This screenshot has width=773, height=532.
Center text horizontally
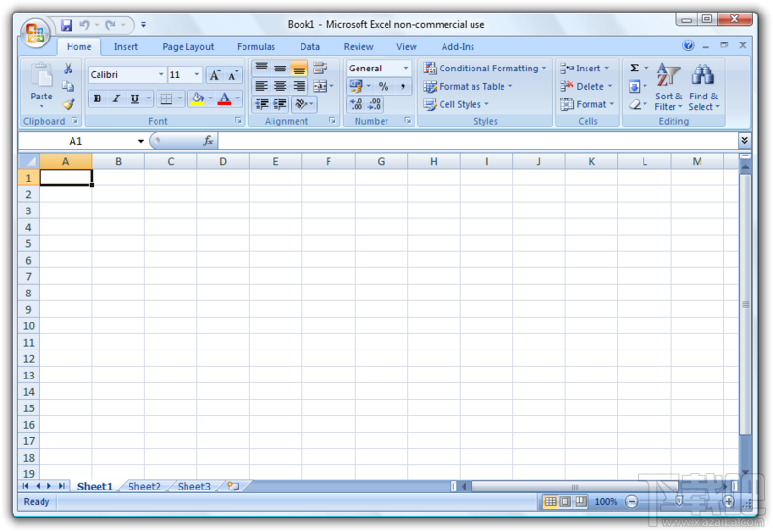[x=280, y=86]
